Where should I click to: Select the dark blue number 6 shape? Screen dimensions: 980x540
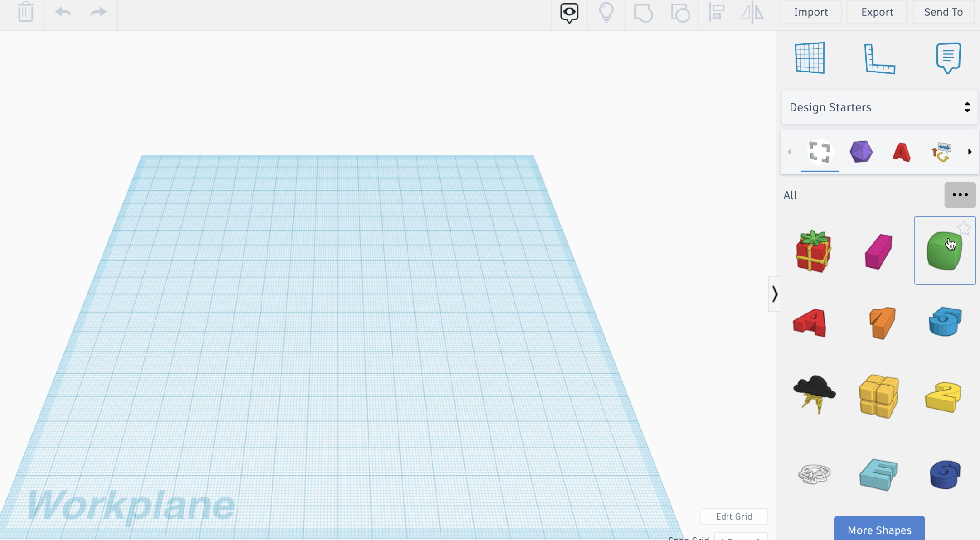coord(945,475)
